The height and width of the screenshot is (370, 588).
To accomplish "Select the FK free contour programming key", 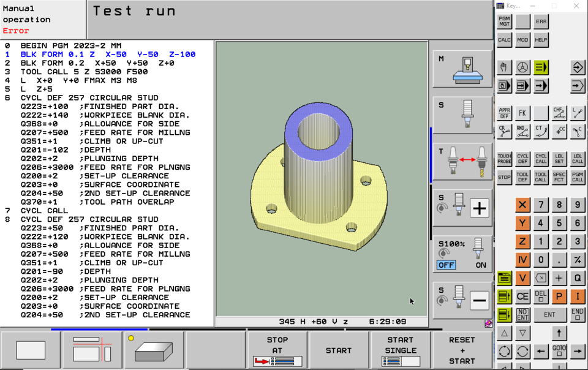I will pyautogui.click(x=521, y=112).
